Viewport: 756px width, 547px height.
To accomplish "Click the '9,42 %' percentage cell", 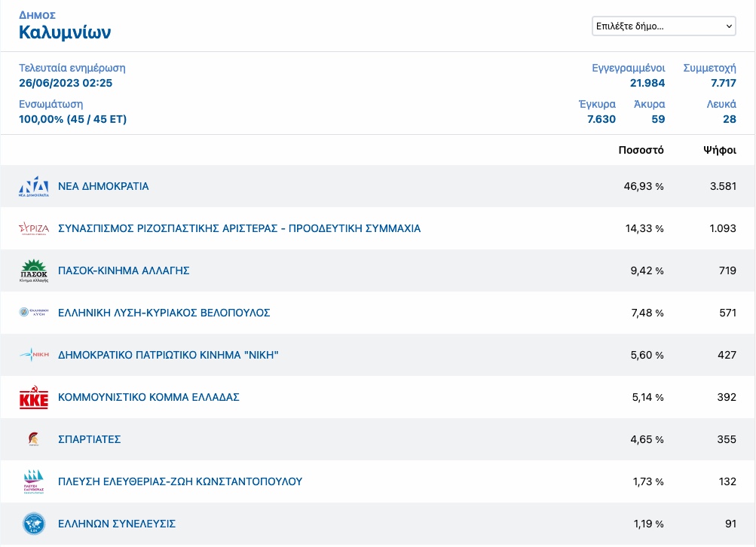I will 647,270.
